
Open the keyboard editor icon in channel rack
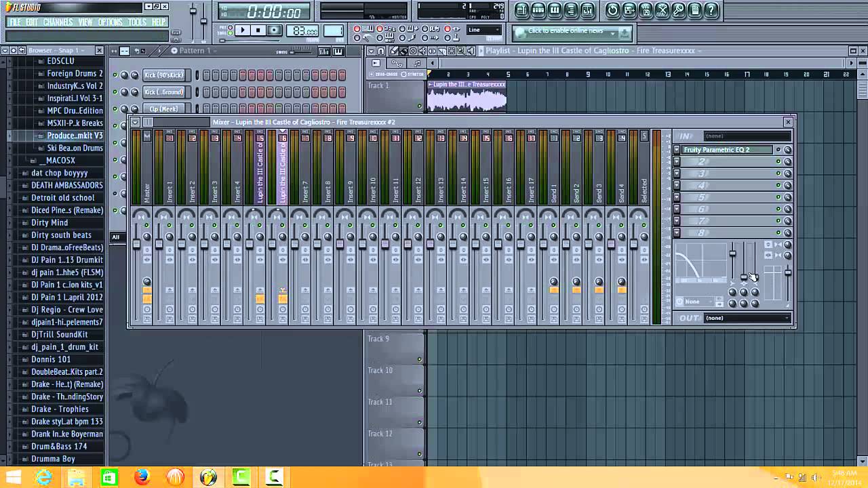pyautogui.click(x=338, y=52)
